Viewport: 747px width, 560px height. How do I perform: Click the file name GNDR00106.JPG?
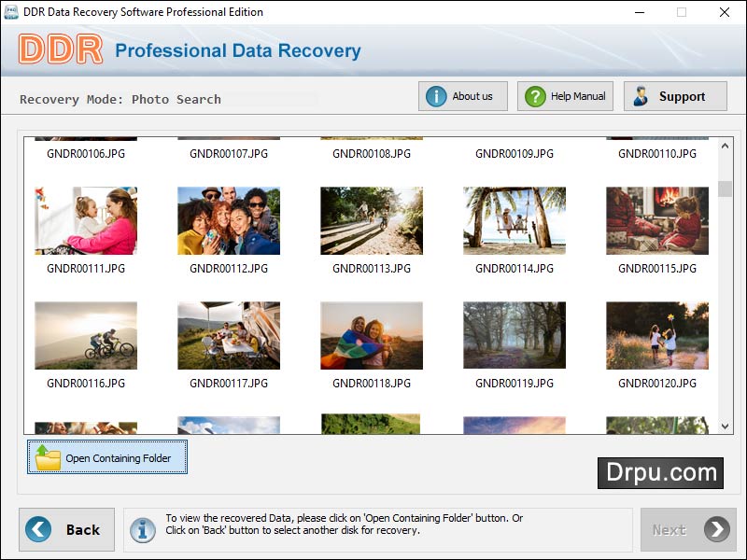(86, 154)
